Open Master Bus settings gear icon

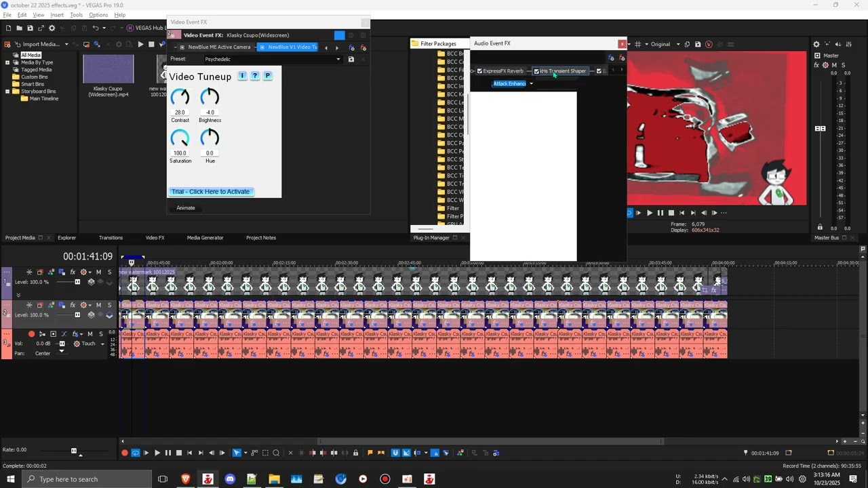click(x=816, y=44)
